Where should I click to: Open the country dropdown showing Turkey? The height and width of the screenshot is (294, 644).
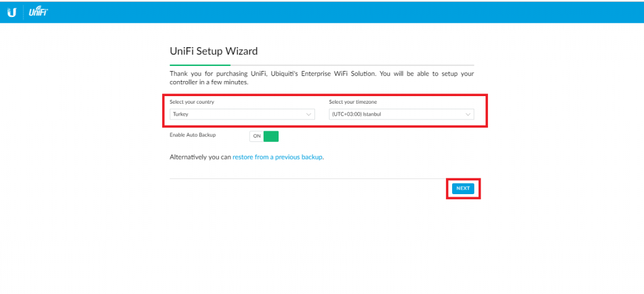(242, 114)
